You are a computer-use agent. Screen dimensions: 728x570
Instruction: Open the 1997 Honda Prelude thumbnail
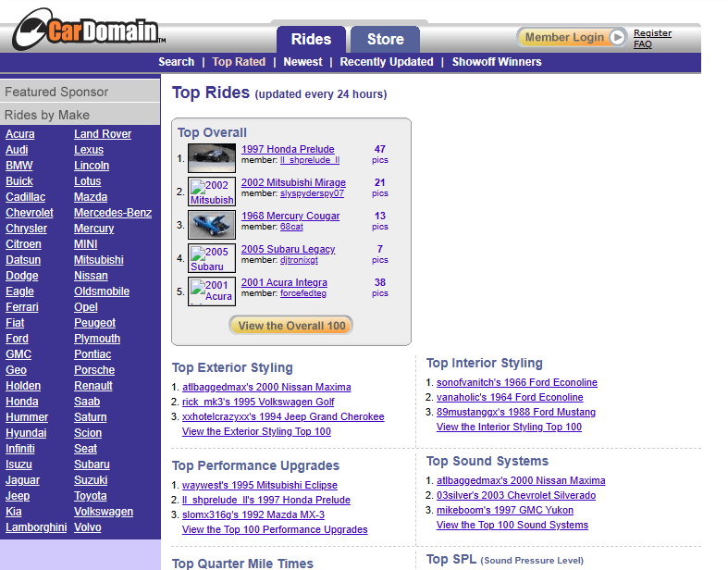click(x=212, y=158)
